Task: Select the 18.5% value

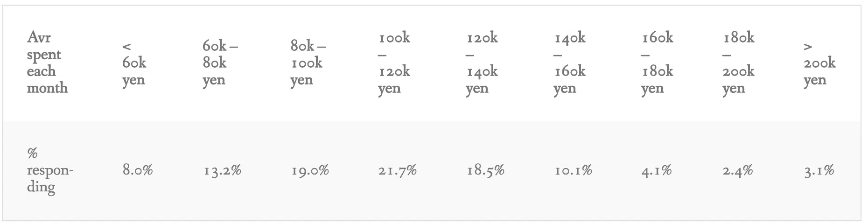Action: pyautogui.click(x=485, y=170)
